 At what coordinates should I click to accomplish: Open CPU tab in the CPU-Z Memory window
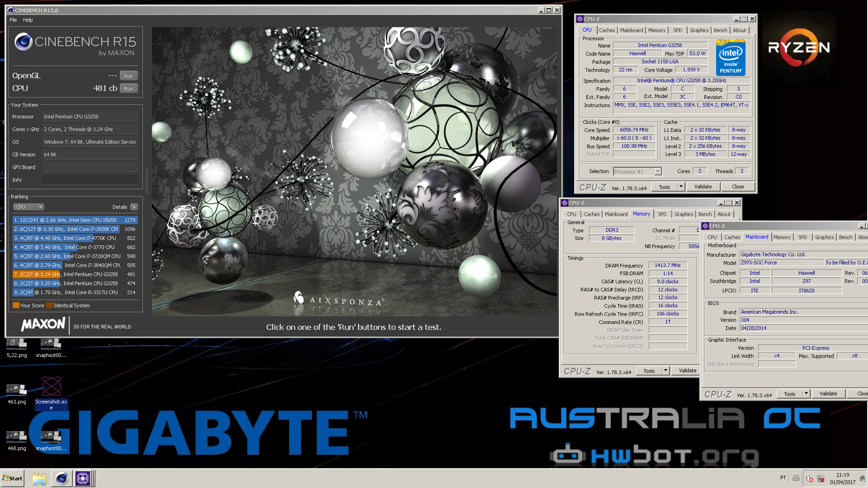(572, 214)
